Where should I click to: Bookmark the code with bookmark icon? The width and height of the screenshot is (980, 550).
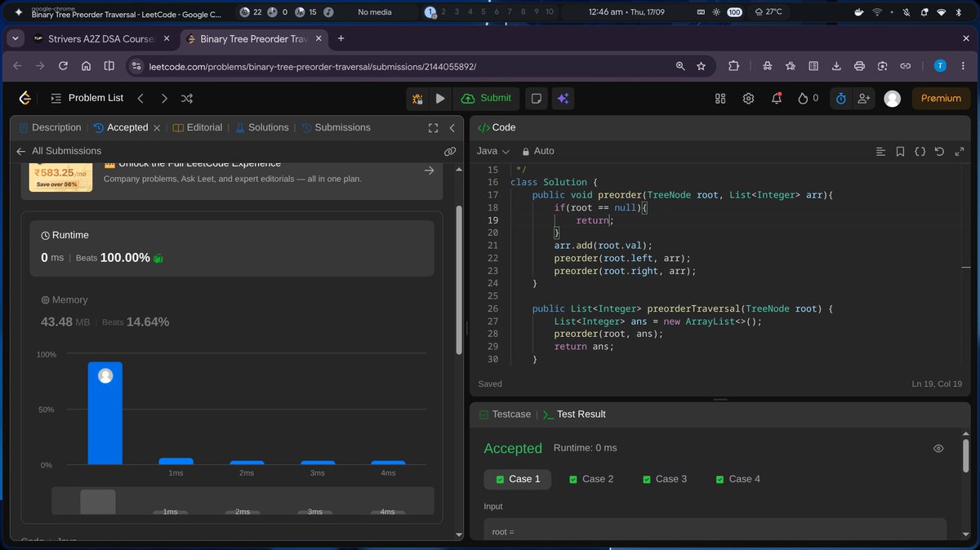click(x=900, y=151)
